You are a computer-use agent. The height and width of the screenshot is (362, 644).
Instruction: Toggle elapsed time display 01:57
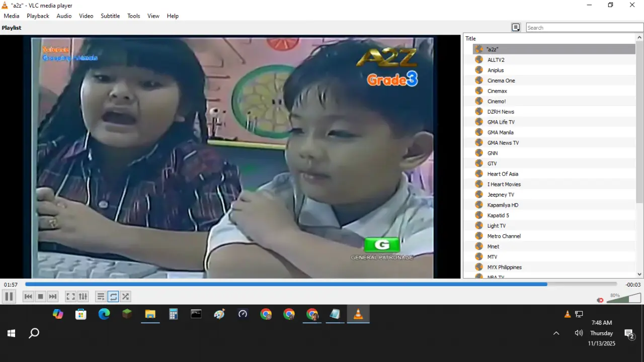tap(11, 285)
